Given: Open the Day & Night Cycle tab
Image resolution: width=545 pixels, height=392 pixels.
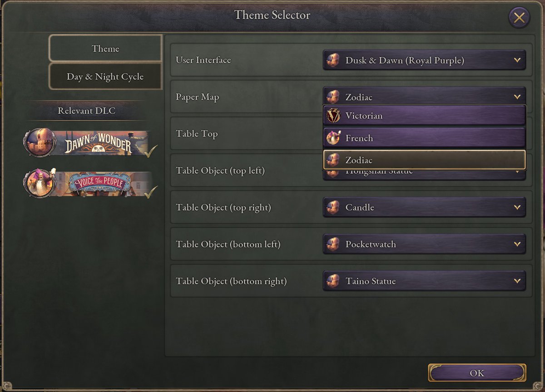Looking at the screenshot, I should click(105, 77).
